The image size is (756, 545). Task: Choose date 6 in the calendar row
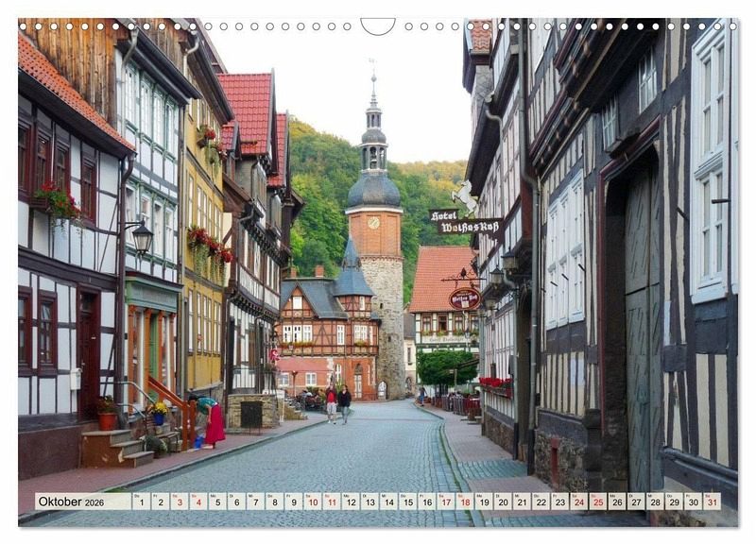click(x=236, y=502)
